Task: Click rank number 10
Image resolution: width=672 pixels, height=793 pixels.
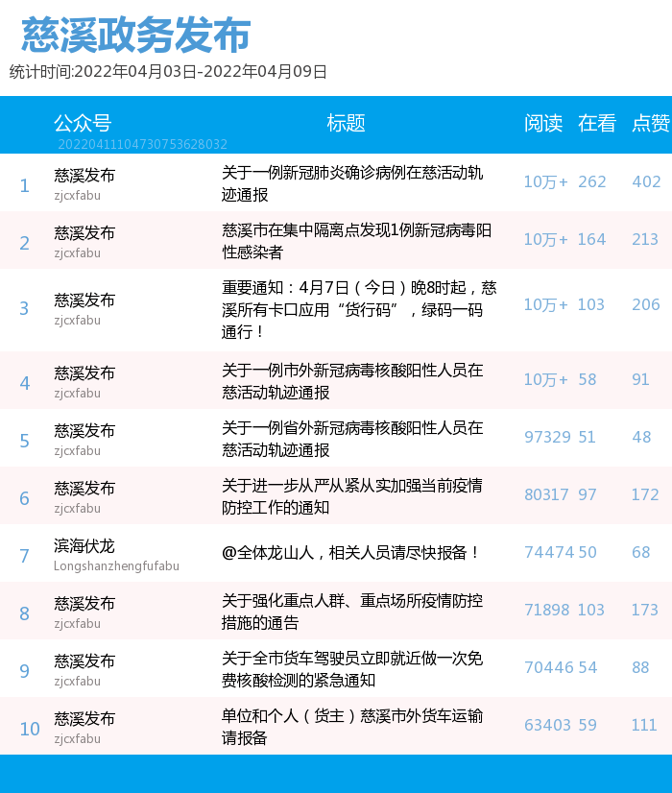Action: pyautogui.click(x=30, y=730)
